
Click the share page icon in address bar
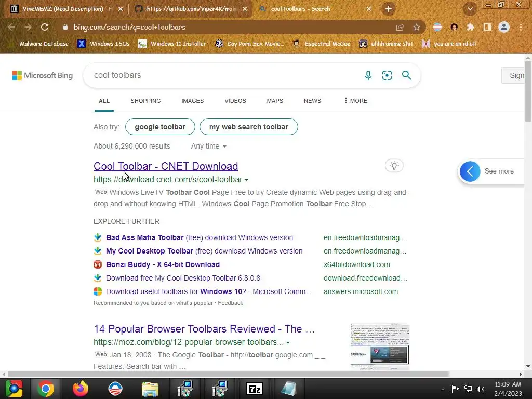400,27
